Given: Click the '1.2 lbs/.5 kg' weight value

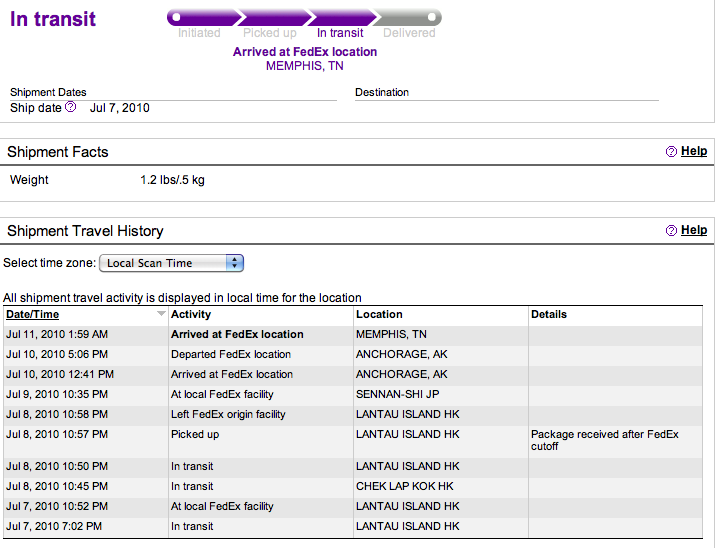Looking at the screenshot, I should click(x=172, y=180).
